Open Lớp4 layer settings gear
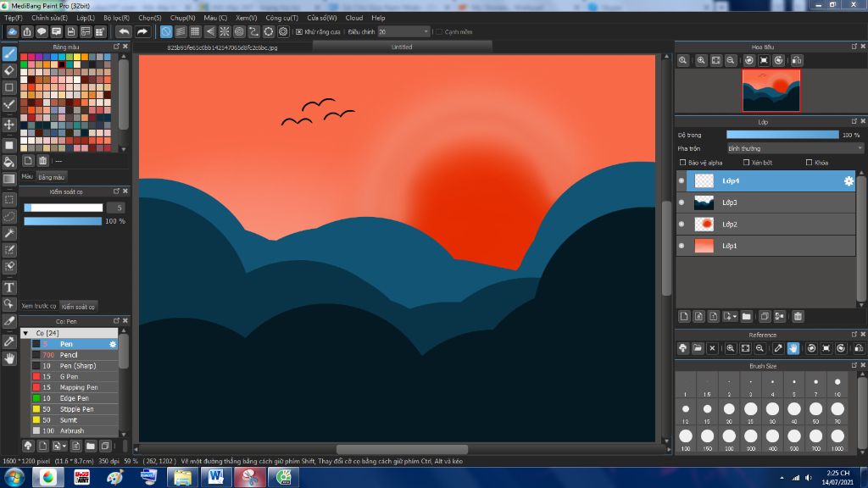The image size is (868, 488). tap(849, 181)
